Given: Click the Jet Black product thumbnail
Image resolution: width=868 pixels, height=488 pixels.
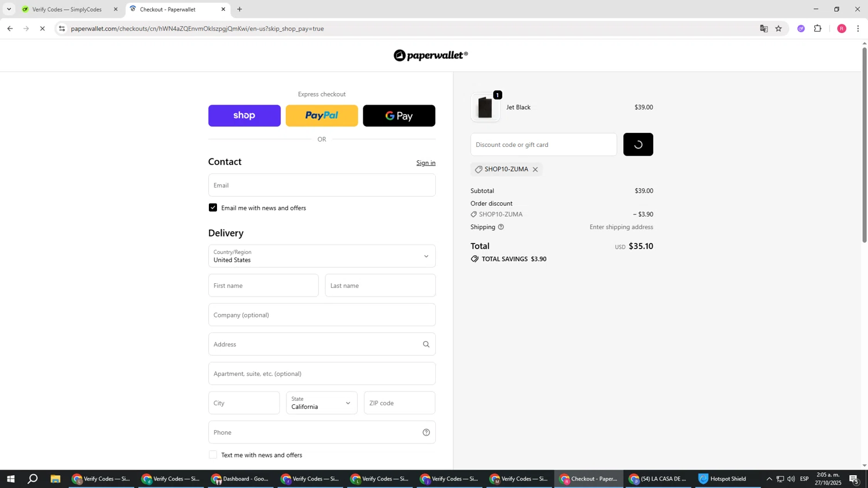Looking at the screenshot, I should click(486, 108).
